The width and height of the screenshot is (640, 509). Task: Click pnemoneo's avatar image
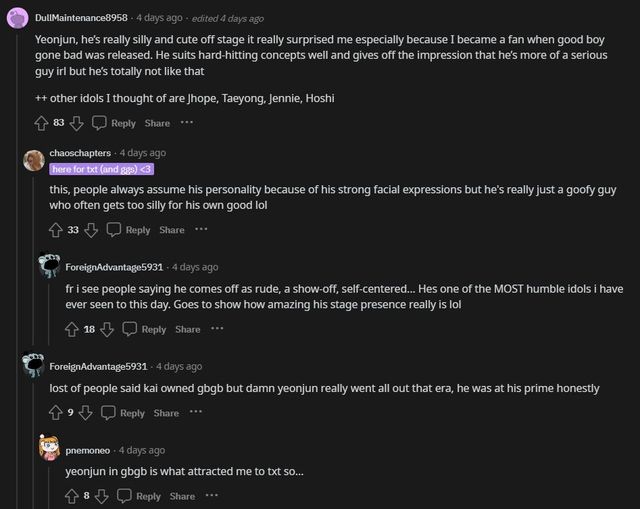48,447
